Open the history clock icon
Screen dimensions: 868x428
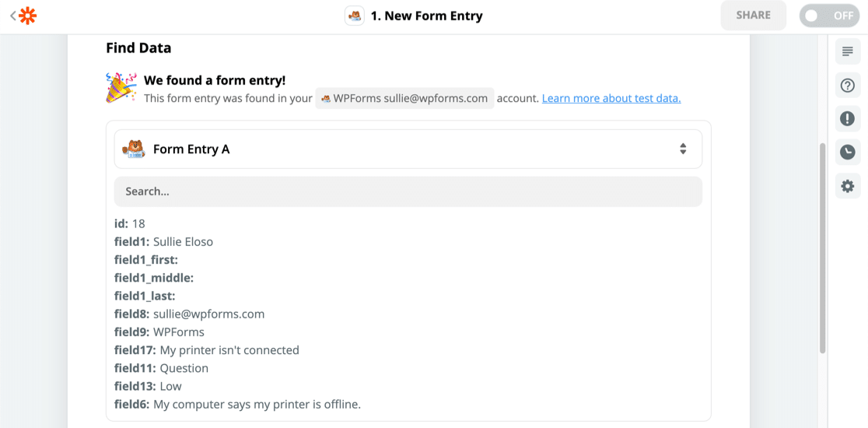[x=848, y=153]
